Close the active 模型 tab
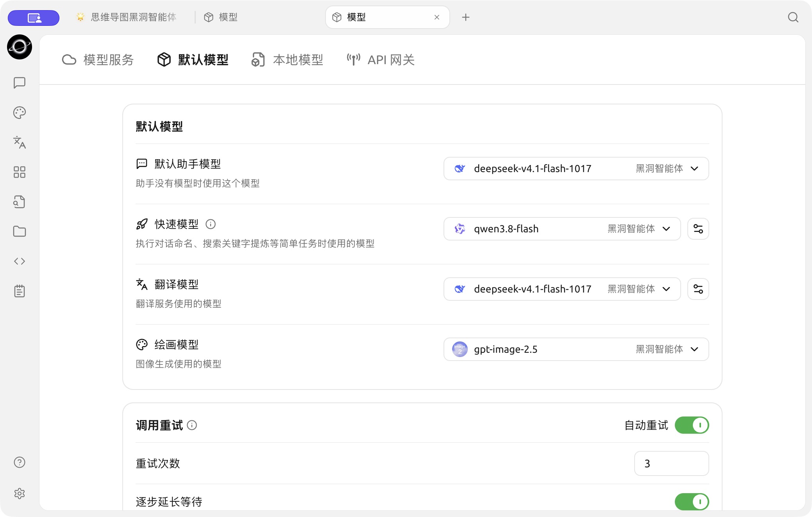Screen dimensions: 812x517 (x=437, y=17)
